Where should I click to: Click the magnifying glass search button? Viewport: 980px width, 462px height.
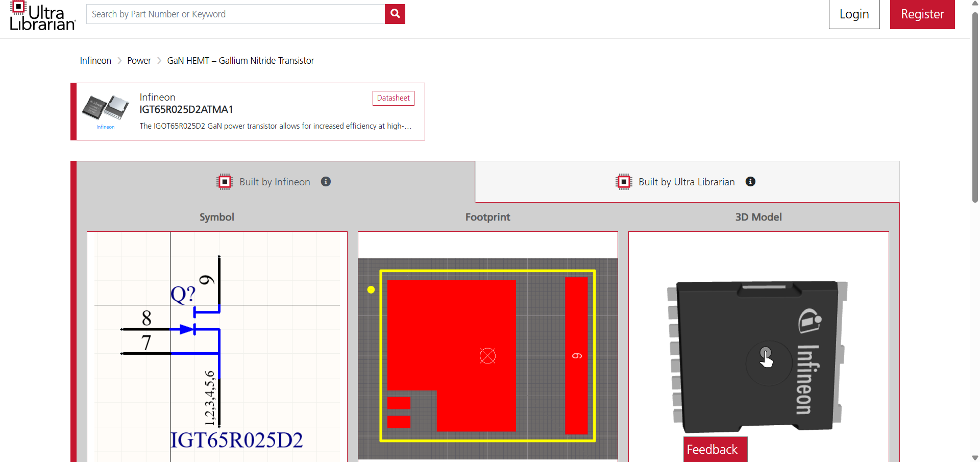tap(395, 14)
